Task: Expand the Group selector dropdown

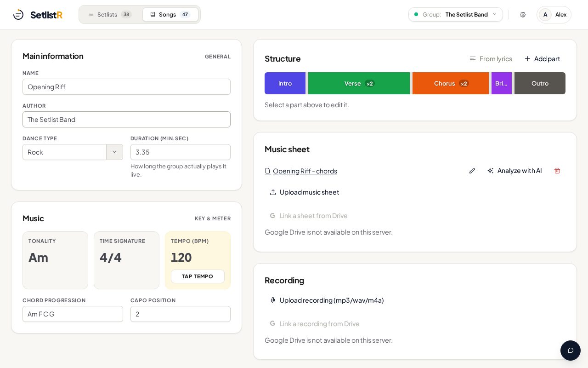Action: click(456, 15)
